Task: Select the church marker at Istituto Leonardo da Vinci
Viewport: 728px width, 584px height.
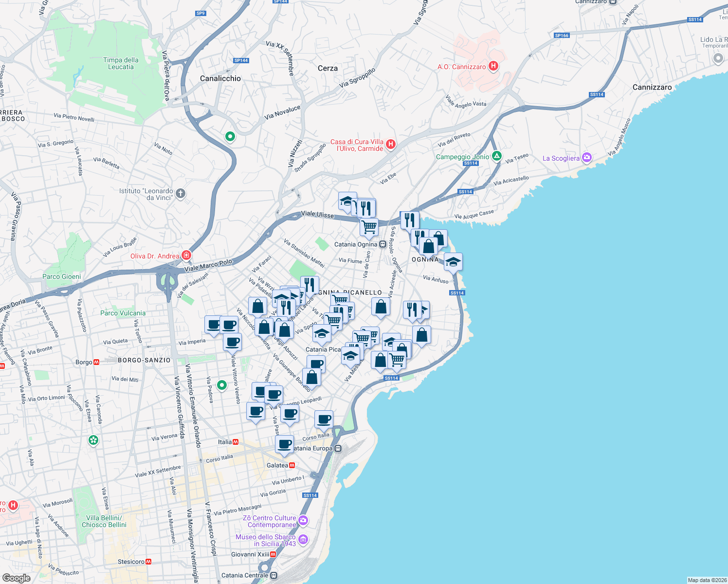Action: pyautogui.click(x=180, y=193)
